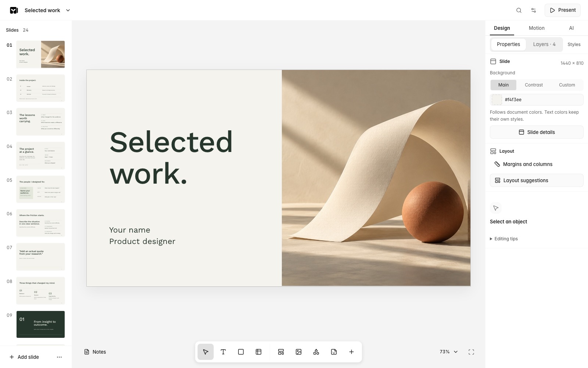This screenshot has height=368, width=588.
Task: Open the layout blocks tool
Action: (x=281, y=352)
